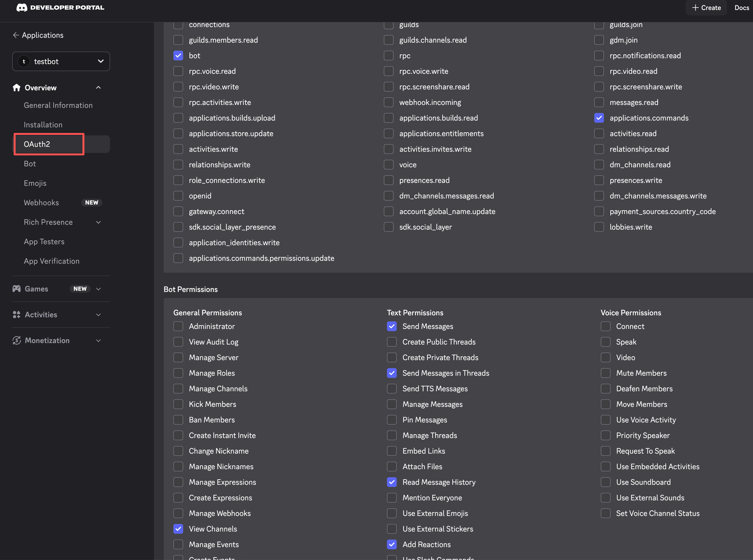Image resolution: width=753 pixels, height=560 pixels.
Task: Check the Ban Members permission
Action: coord(178,420)
